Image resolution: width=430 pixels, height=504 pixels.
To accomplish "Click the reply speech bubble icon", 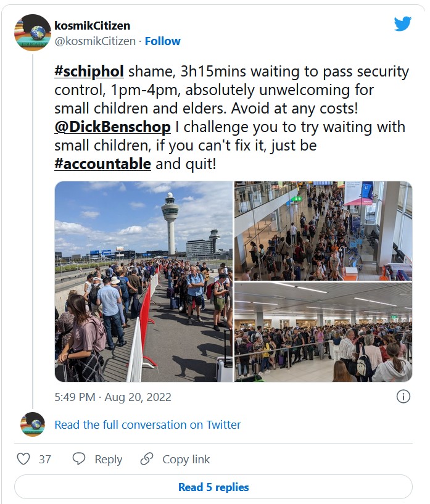I will (x=79, y=459).
